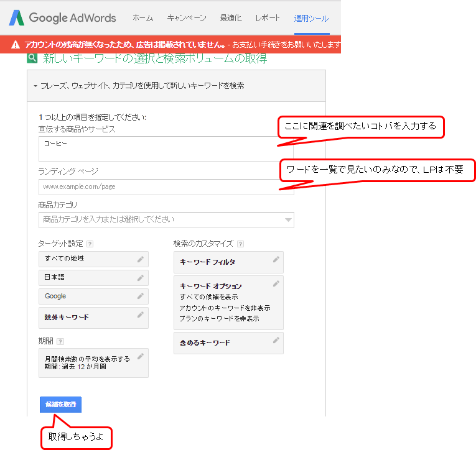
Task: Open the Google search network box
Action: pyautogui.click(x=93, y=296)
